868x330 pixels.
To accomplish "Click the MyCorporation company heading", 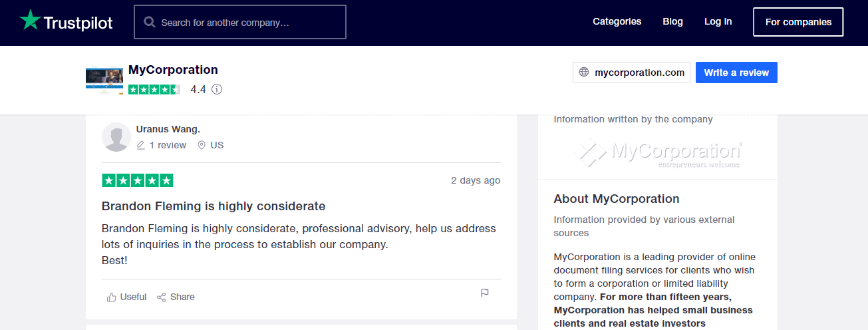I will [x=173, y=70].
